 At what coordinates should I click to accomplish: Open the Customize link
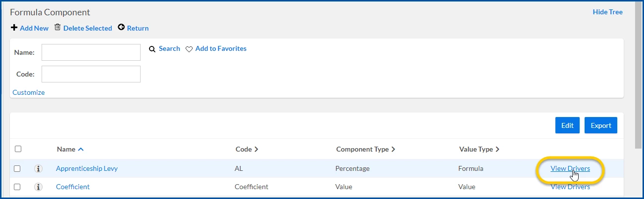[x=29, y=92]
